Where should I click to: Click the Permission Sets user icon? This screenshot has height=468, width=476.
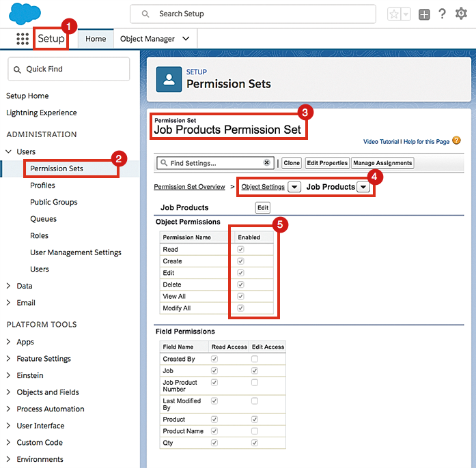(x=169, y=79)
